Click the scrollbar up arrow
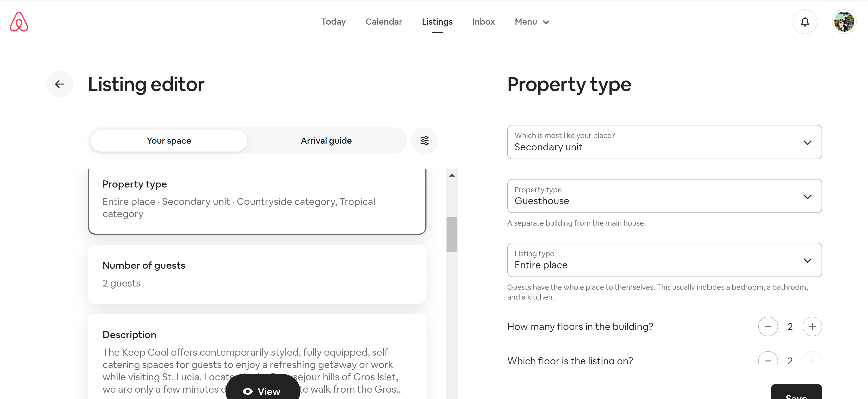Screen dimensions: 868x399 coord(452,175)
